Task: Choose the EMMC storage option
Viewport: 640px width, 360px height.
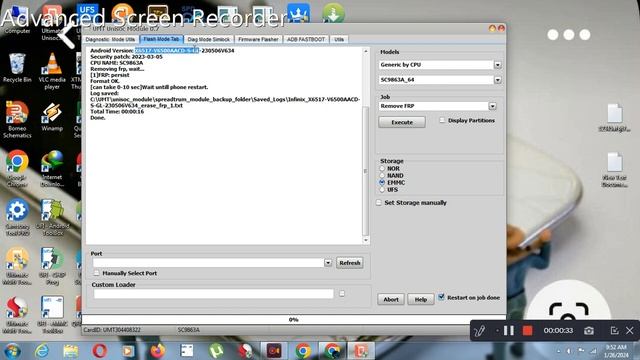Action: pos(382,182)
